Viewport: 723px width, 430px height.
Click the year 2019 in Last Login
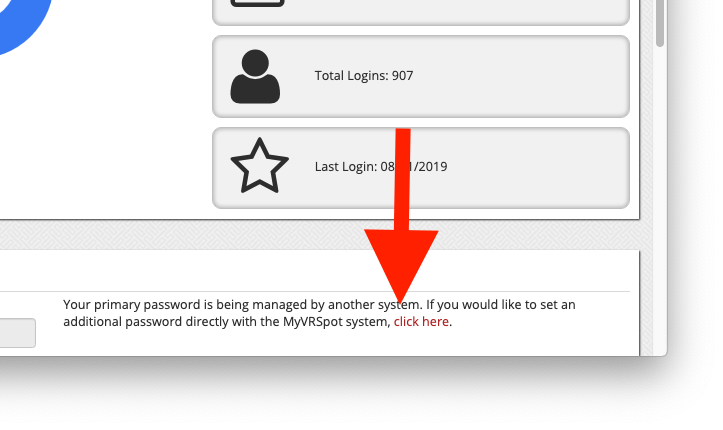point(433,166)
